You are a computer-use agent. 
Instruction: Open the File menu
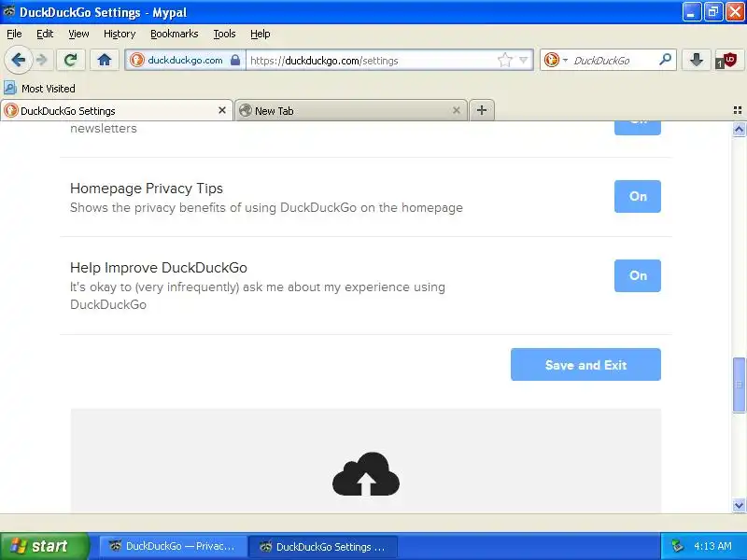tap(14, 34)
